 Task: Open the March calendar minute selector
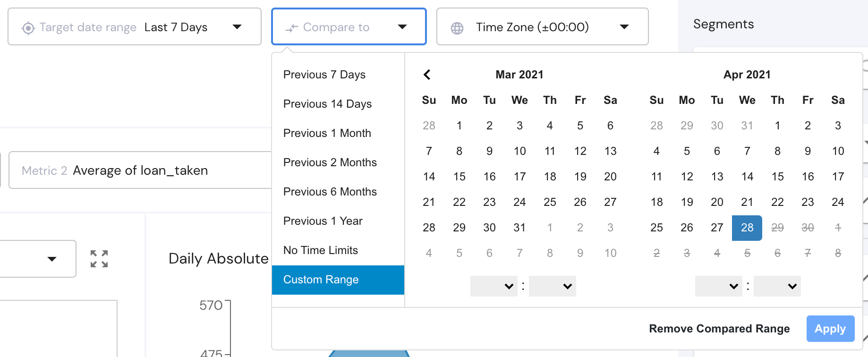tap(552, 286)
